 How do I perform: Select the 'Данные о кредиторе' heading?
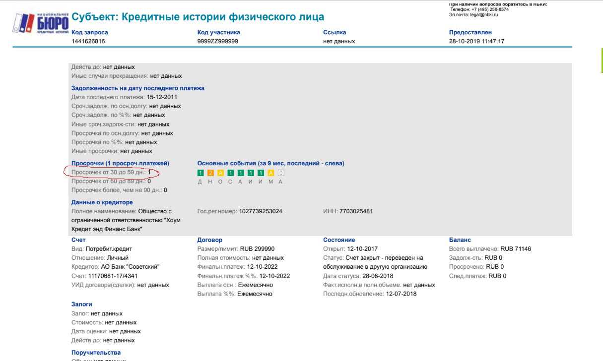click(102, 202)
